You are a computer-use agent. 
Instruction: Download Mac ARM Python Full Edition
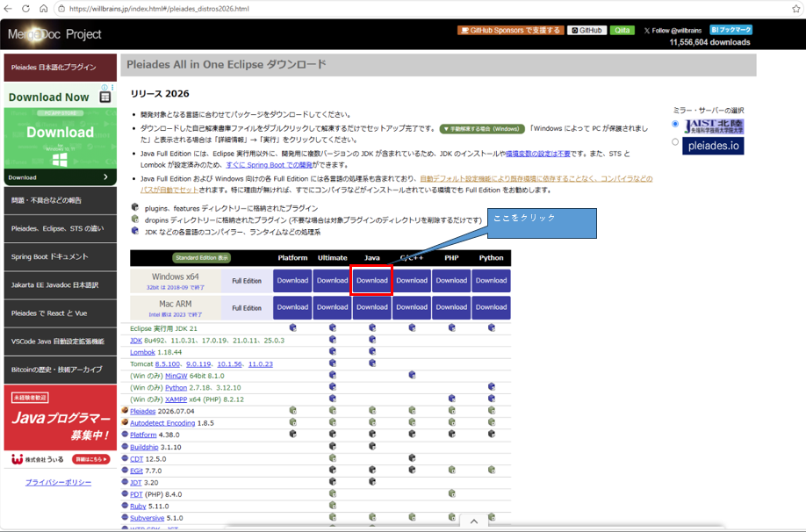tap(491, 307)
